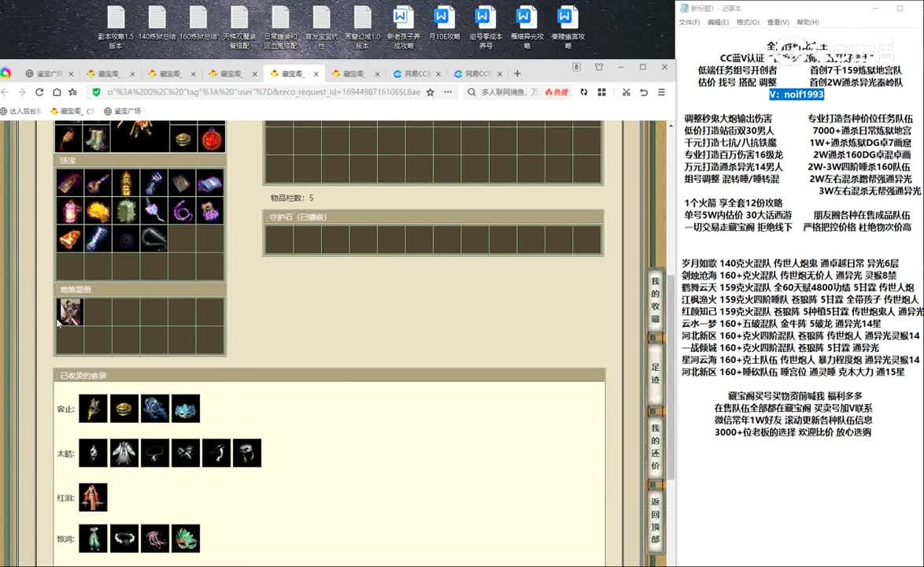Image resolution: width=924 pixels, height=567 pixels.
Task: Open Notepad 帮助(H) menu
Action: click(x=808, y=22)
